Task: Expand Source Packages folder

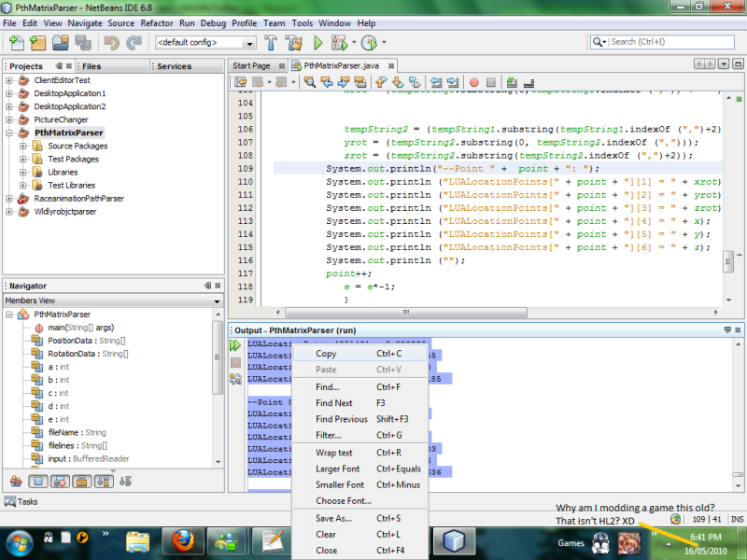Action: [22, 147]
